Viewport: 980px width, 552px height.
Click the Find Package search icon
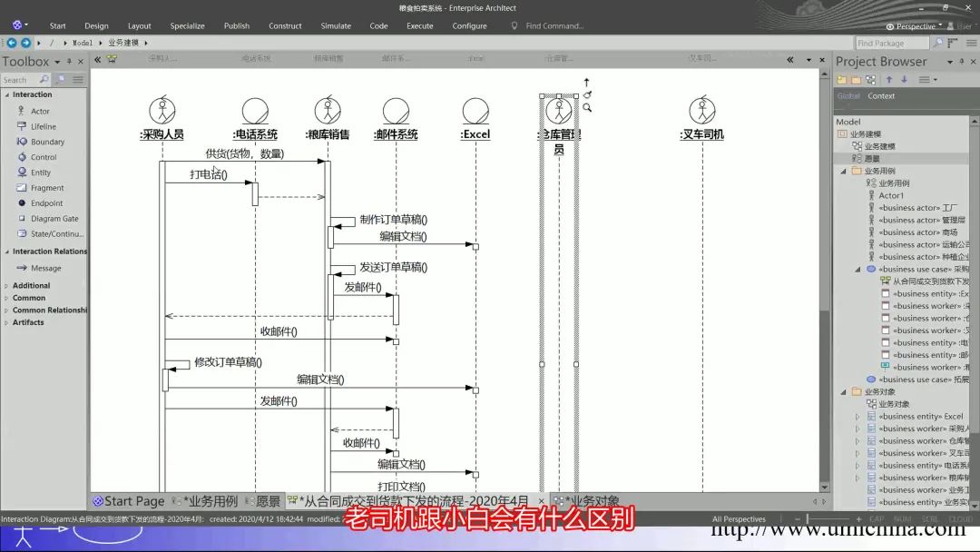pos(937,43)
